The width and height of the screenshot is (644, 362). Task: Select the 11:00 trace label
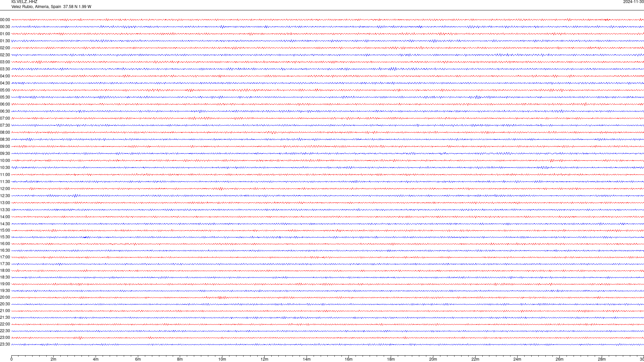click(5, 175)
